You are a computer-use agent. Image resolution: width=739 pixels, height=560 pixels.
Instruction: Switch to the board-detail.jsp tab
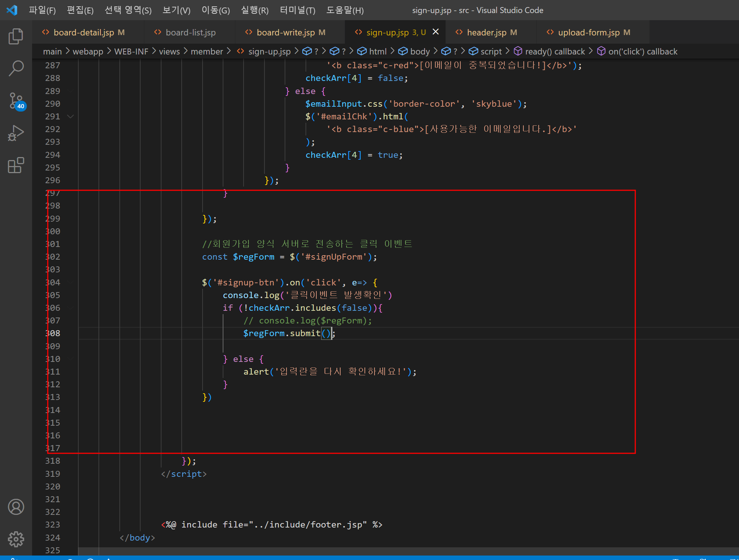[88, 32]
